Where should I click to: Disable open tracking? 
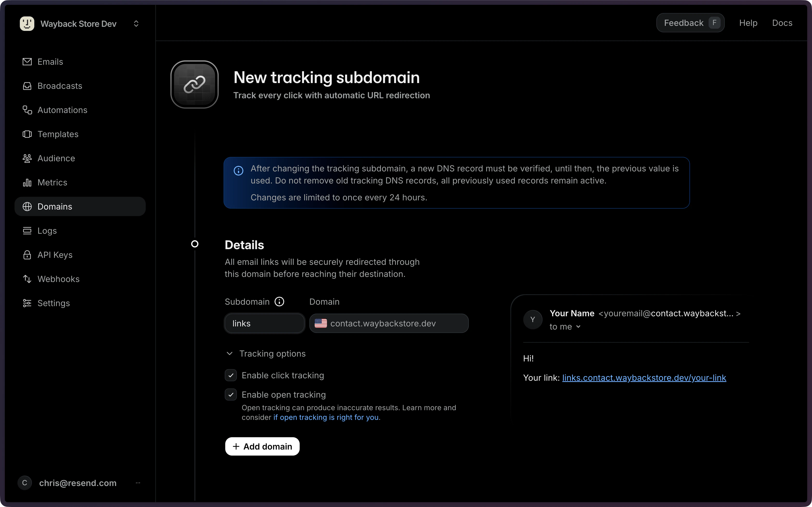coord(231,394)
